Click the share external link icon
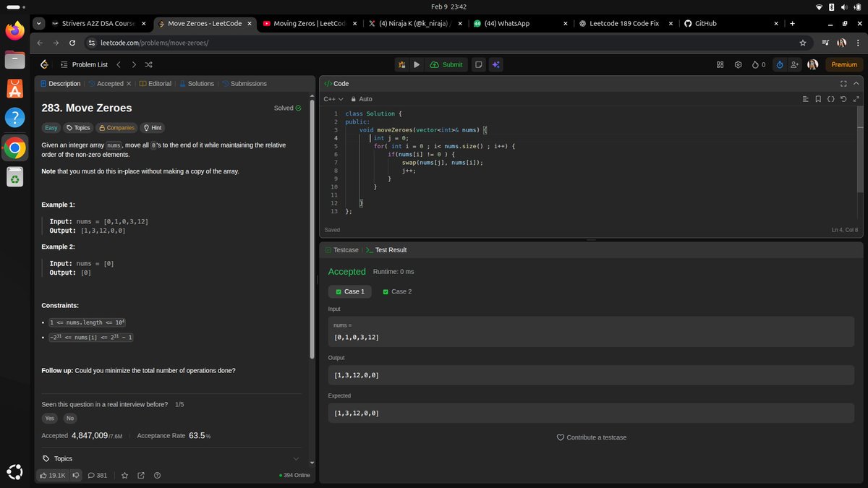Screen dimensions: 868x488 tap(140, 475)
